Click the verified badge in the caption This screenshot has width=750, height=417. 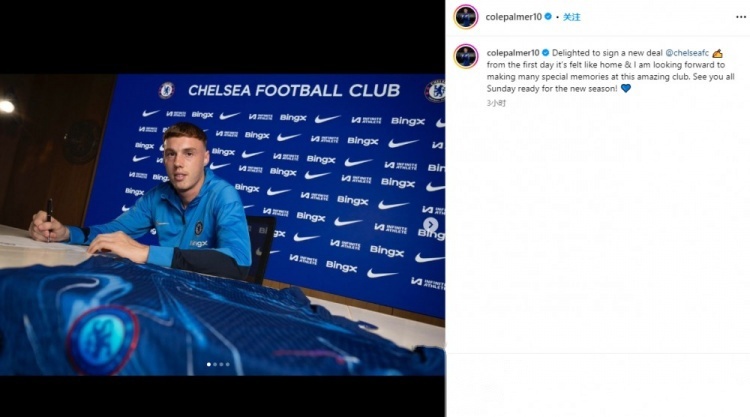[545, 53]
